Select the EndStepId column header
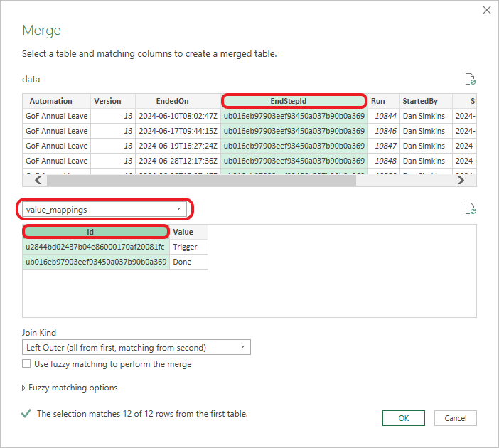The width and height of the screenshot is (499, 448). tap(294, 101)
